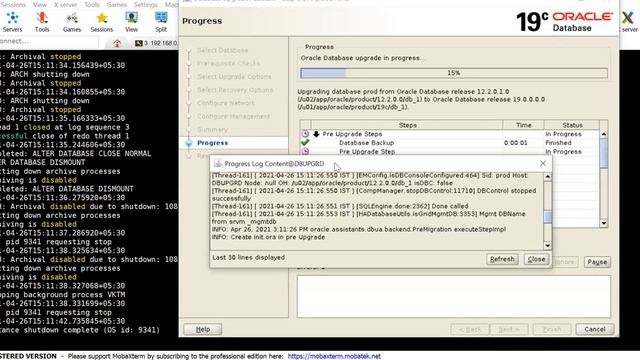Open the View menu in MobaXterm
640x360 pixels.
(x=40, y=4)
